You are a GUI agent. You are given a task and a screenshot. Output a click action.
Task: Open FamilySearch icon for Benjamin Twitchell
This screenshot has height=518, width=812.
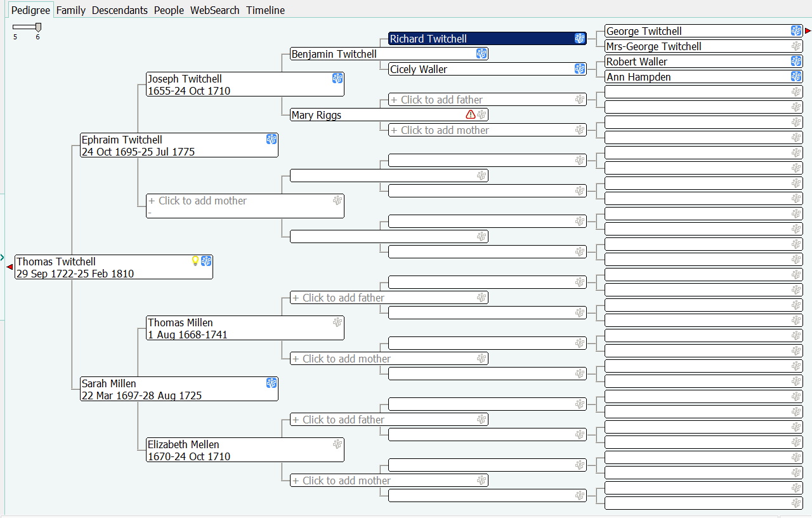click(481, 54)
